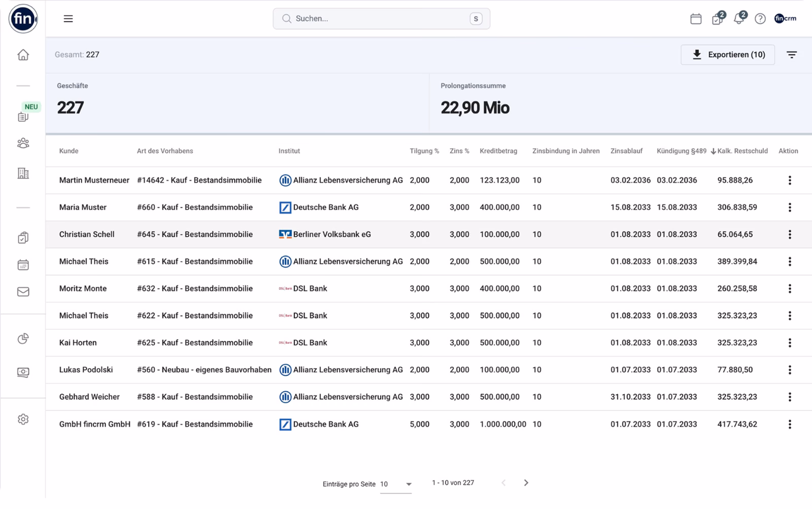The width and height of the screenshot is (812, 509).
Task: Open actions menu for Lukas Podolski
Action: (x=790, y=370)
